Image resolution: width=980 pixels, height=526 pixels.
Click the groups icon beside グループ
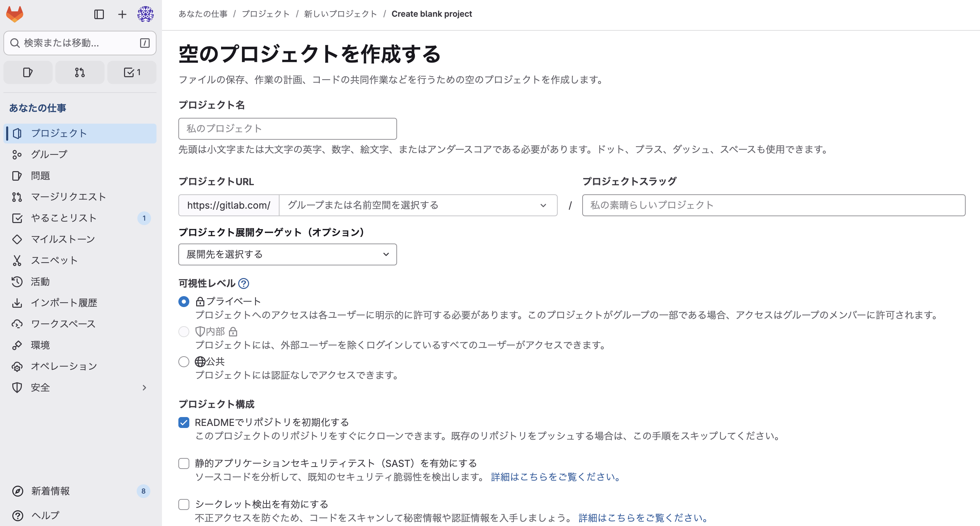coord(17,154)
